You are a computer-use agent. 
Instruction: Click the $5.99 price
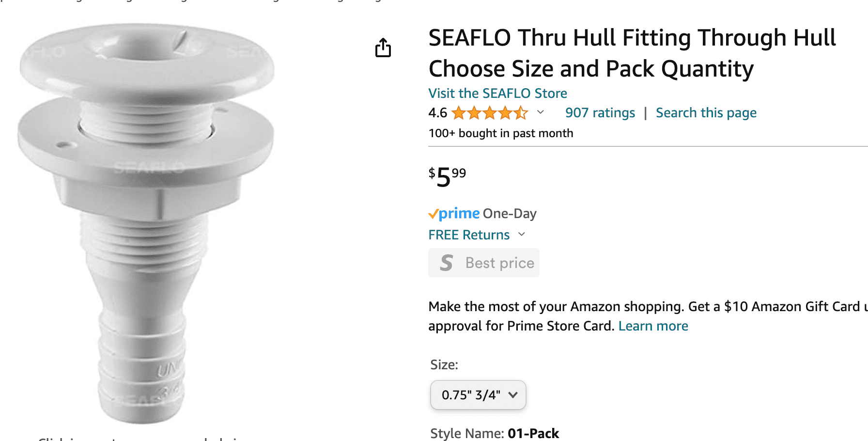coord(447,176)
